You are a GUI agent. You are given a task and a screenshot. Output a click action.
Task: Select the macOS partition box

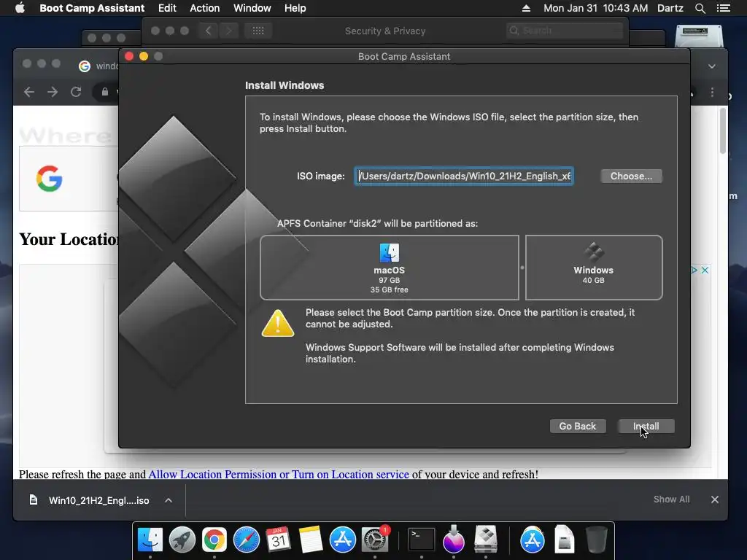click(390, 268)
